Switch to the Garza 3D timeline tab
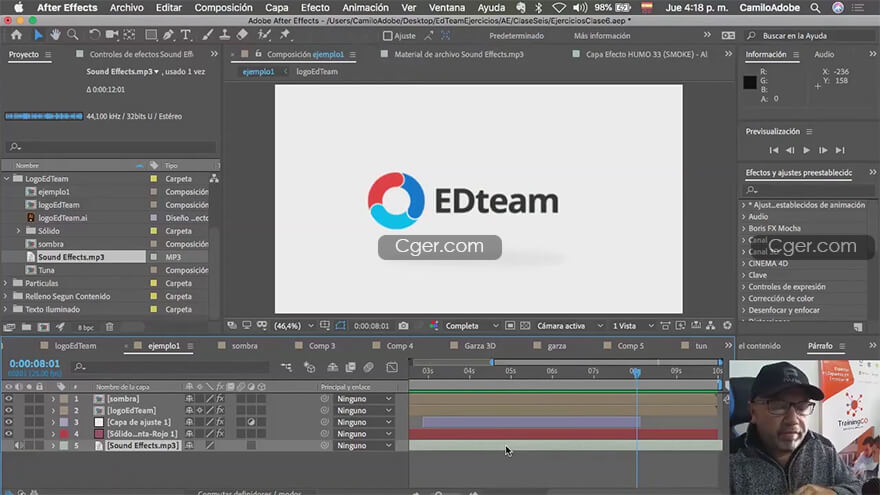The width and height of the screenshot is (880, 495). pos(480,346)
